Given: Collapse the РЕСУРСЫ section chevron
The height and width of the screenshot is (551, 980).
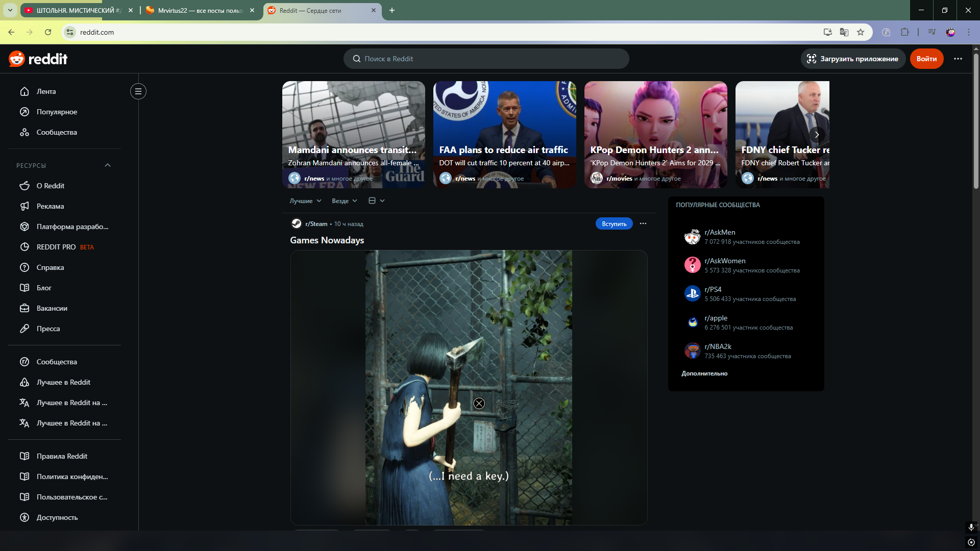Looking at the screenshot, I should [108, 165].
